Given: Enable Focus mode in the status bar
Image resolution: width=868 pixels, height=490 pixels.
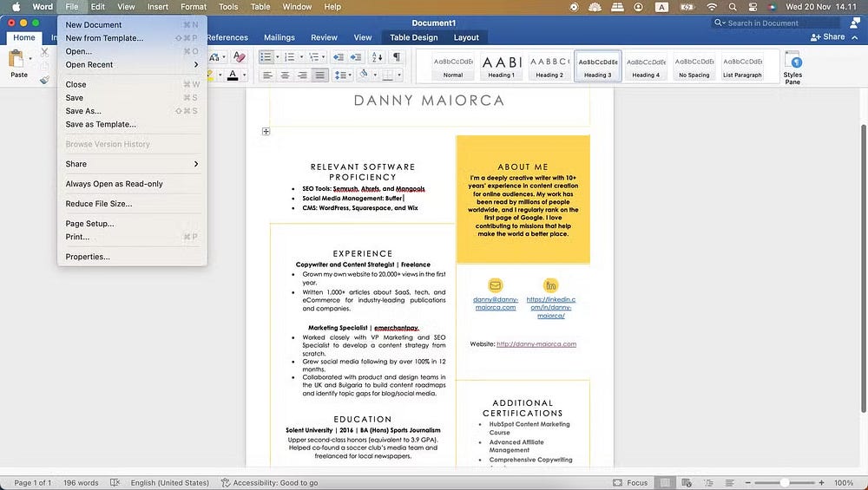Looking at the screenshot, I should pyautogui.click(x=630, y=482).
